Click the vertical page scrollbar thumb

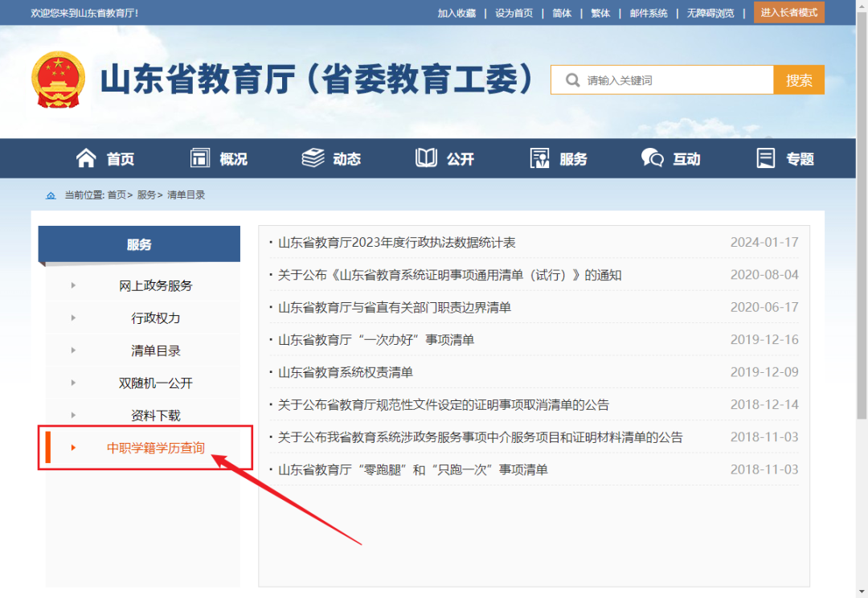(x=862, y=216)
